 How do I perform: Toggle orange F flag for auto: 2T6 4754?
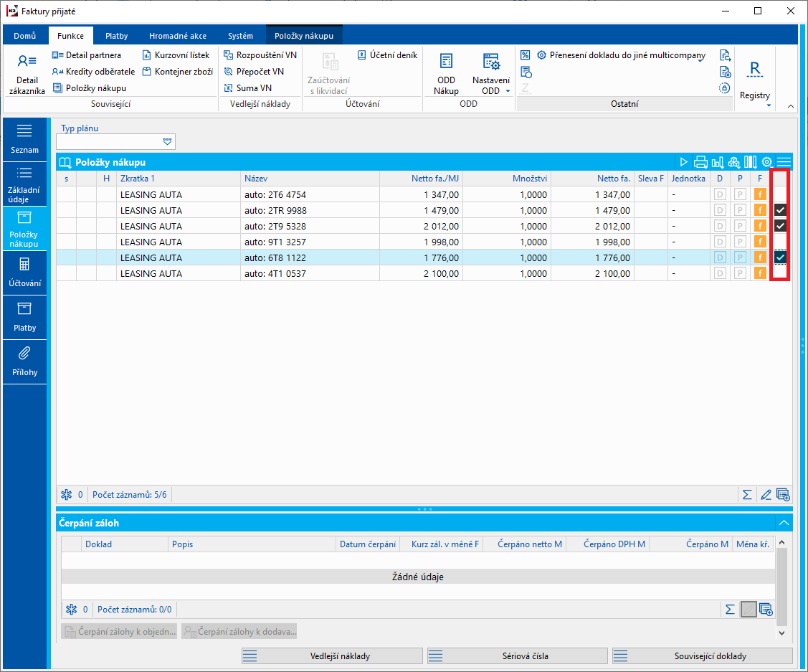[x=760, y=195]
